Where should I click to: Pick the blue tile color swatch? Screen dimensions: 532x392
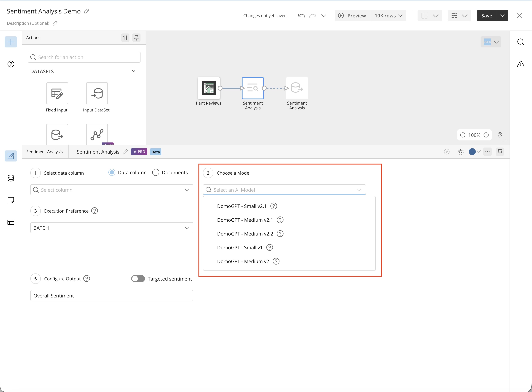[472, 152]
